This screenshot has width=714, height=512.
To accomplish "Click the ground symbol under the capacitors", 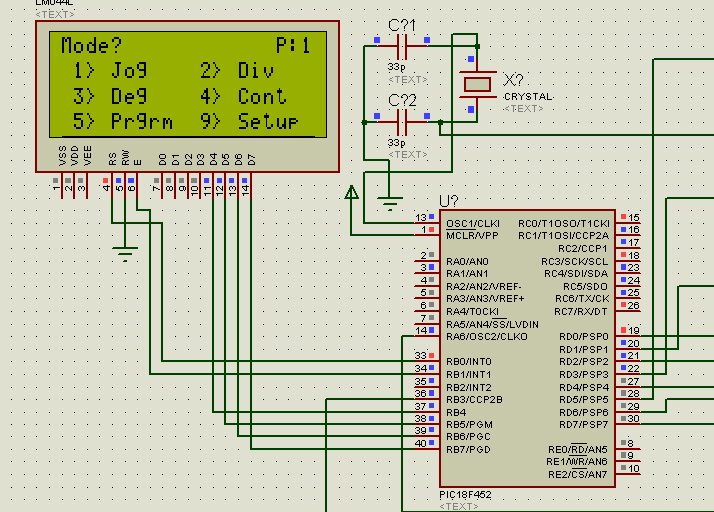I will (389, 203).
